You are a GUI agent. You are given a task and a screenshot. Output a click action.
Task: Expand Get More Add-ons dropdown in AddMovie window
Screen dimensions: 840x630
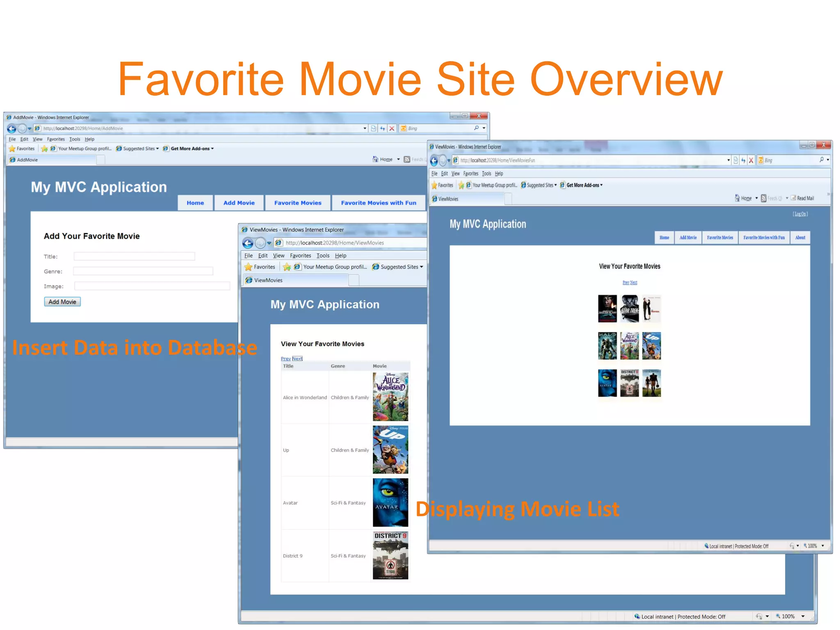pyautogui.click(x=212, y=148)
